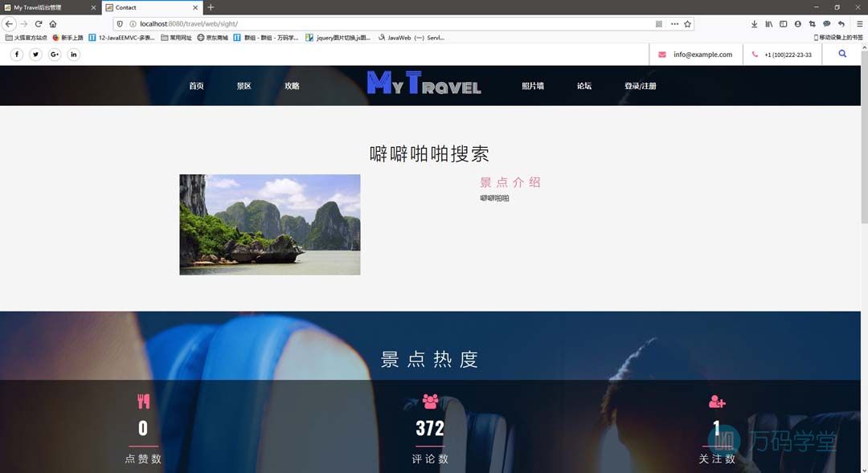
Task: Reload the page with the browser refresh icon
Action: click(38, 24)
